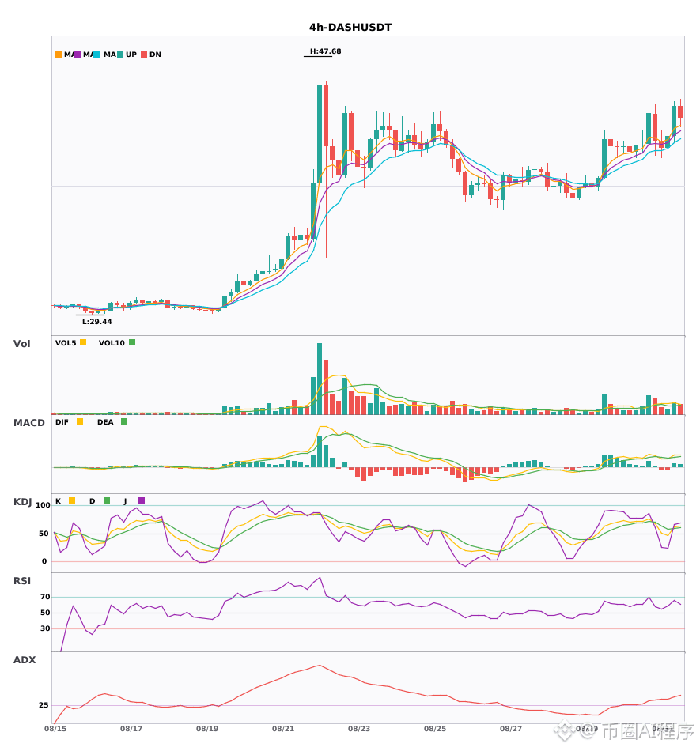Click the 4h-DASHUSDT chart title

point(350,28)
